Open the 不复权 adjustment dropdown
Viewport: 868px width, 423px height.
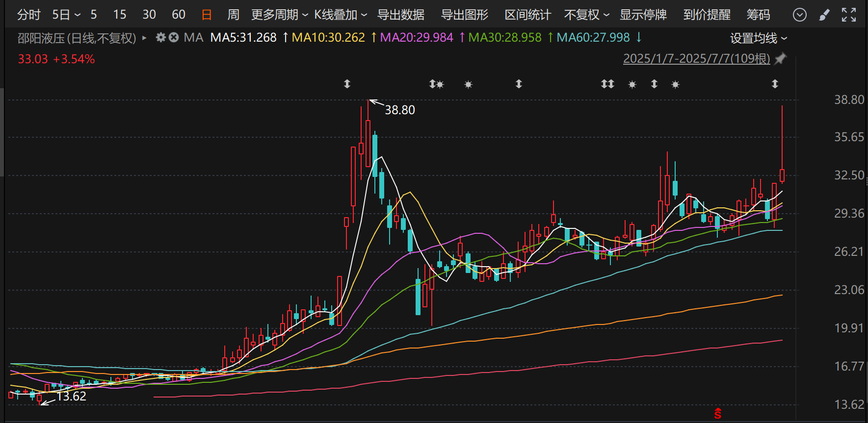pyautogui.click(x=586, y=15)
